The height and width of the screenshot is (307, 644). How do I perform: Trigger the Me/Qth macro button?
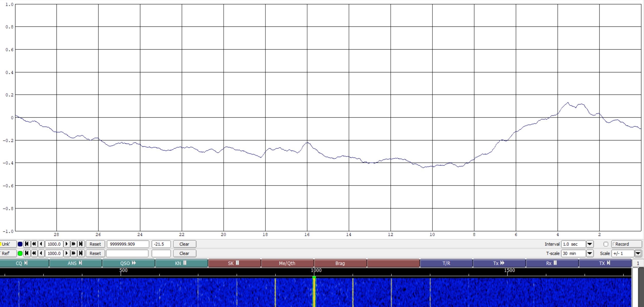pos(287,263)
